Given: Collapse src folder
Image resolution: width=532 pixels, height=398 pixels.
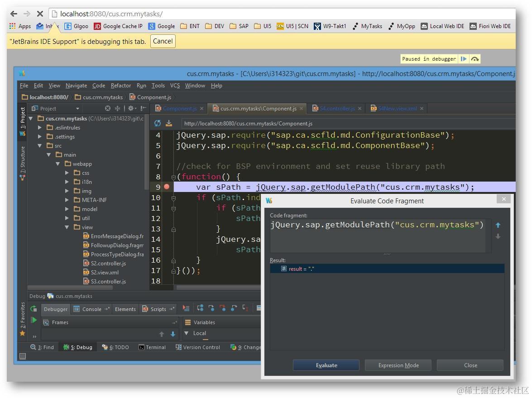Looking at the screenshot, I should tap(40, 145).
